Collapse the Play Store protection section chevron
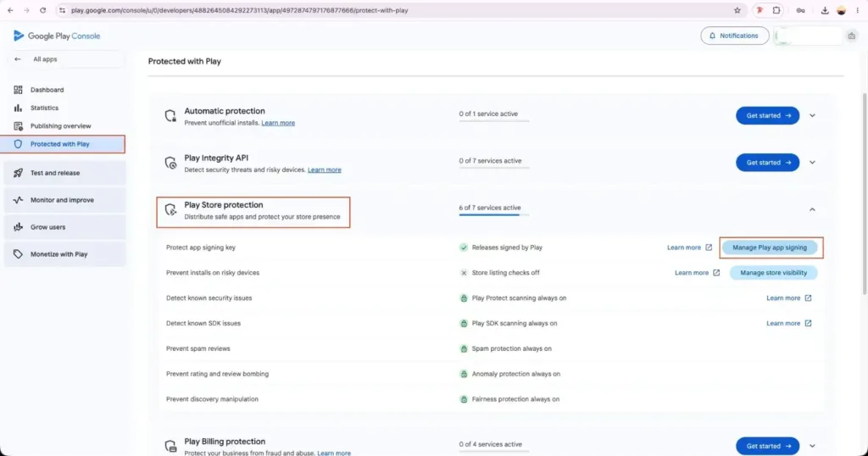The image size is (868, 456). point(812,209)
